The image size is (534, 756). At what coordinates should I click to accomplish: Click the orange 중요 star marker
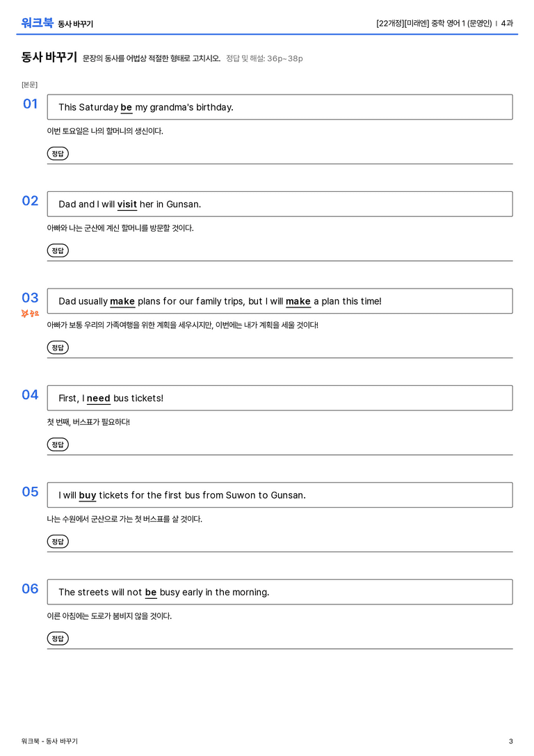(30, 314)
